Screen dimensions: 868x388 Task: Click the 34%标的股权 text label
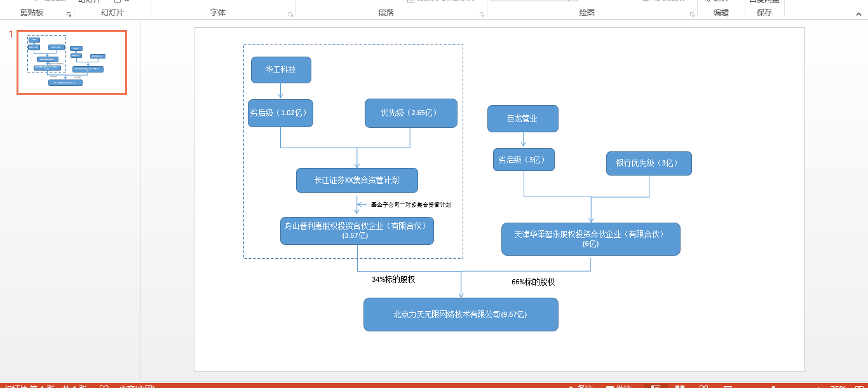pyautogui.click(x=393, y=279)
